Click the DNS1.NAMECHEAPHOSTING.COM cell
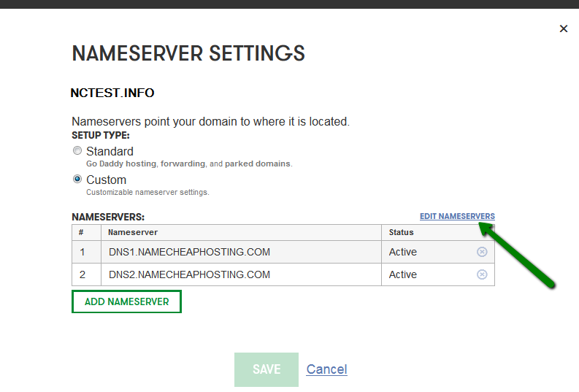Viewport: 579px width, 392px height. coord(241,252)
